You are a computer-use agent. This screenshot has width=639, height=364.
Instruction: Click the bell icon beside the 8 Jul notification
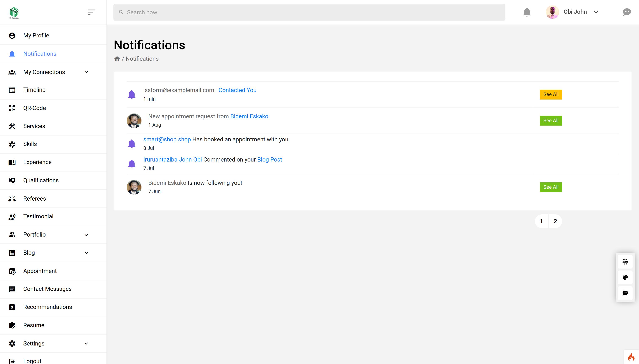(x=131, y=144)
